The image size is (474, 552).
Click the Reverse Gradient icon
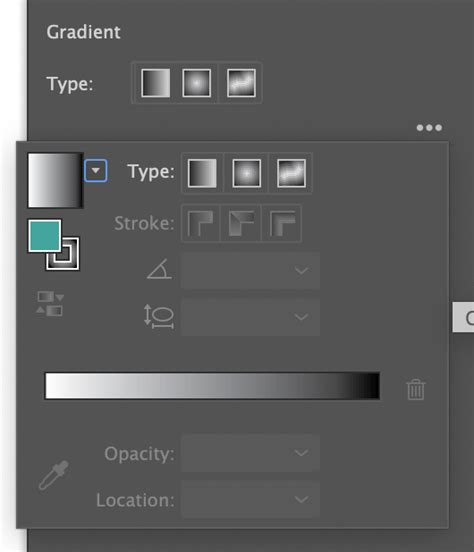pos(50,304)
